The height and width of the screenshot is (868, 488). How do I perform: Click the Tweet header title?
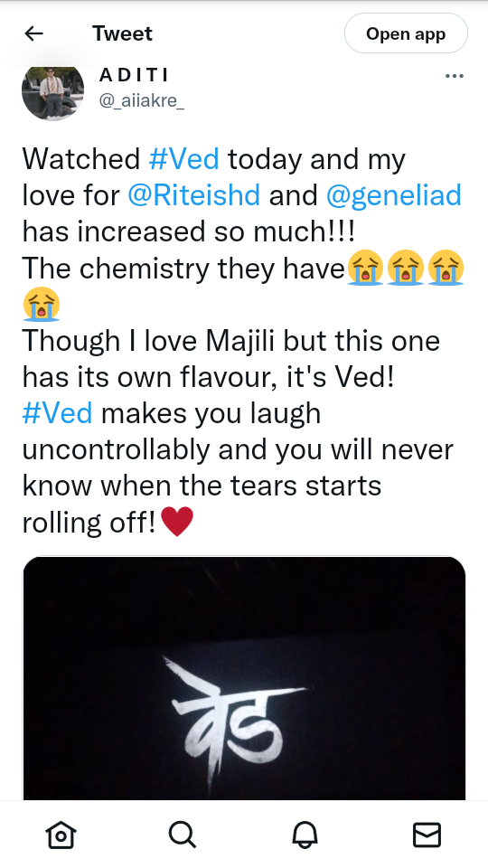[122, 33]
